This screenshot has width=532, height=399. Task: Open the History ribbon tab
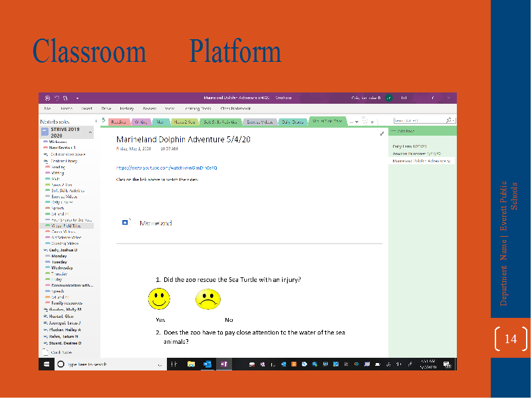(127, 108)
